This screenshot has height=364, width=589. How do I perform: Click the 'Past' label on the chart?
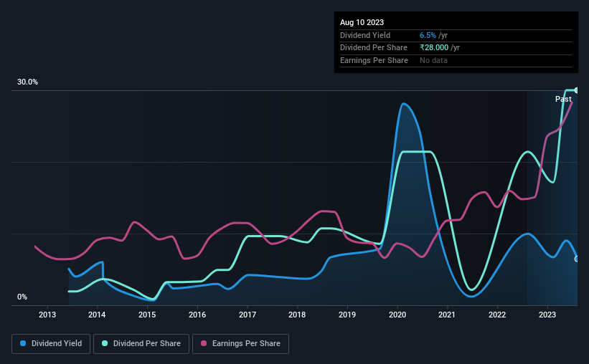563,99
